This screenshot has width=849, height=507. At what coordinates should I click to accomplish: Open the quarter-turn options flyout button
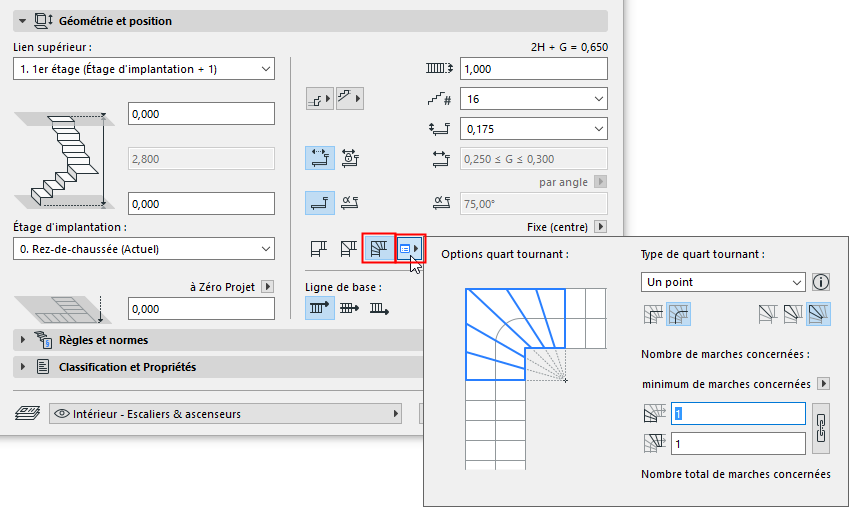(x=410, y=247)
